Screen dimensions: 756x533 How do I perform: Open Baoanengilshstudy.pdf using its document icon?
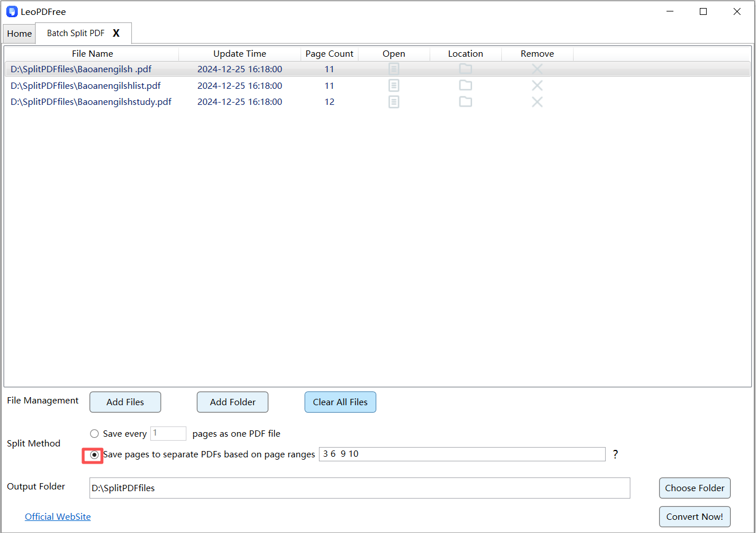393,102
